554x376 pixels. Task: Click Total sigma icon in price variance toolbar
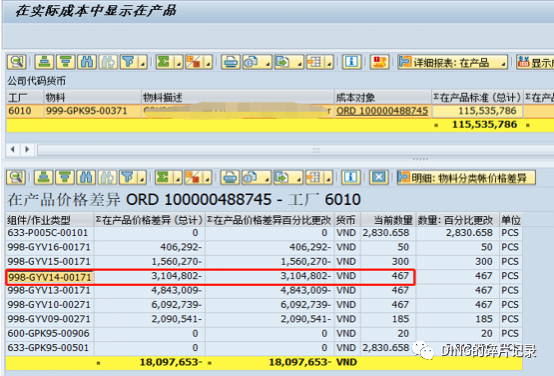pyautogui.click(x=164, y=177)
